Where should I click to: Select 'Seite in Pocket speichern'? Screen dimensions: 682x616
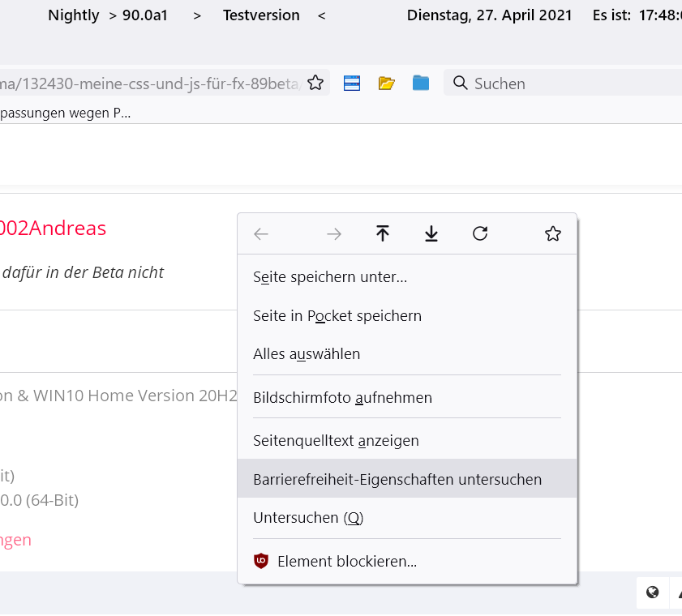tap(337, 316)
